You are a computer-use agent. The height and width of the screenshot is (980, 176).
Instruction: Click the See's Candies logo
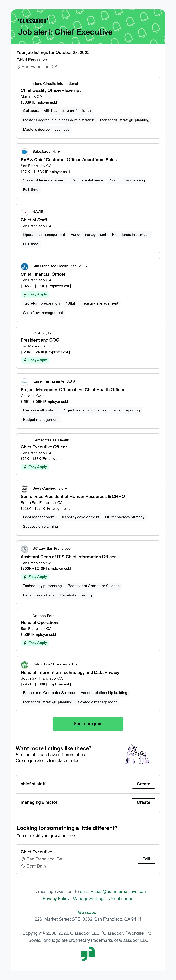pos(25,489)
